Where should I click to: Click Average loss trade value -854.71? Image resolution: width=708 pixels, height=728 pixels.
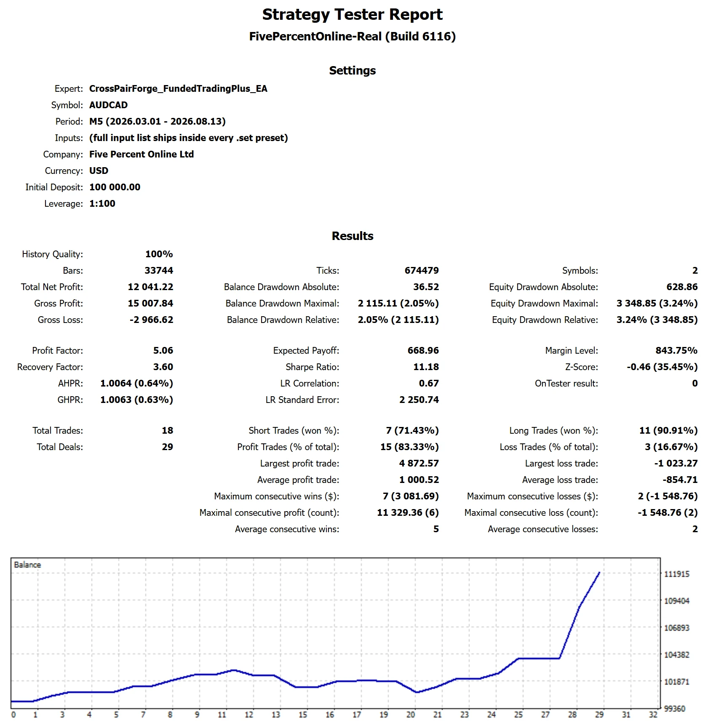pyautogui.click(x=680, y=480)
